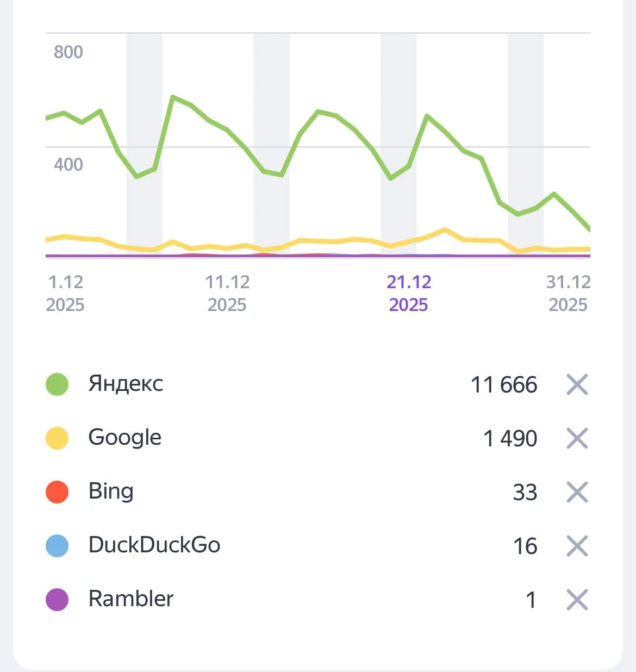Click the 11.12 2025 axis date label
Viewport: 636px width, 672px height.
227,293
